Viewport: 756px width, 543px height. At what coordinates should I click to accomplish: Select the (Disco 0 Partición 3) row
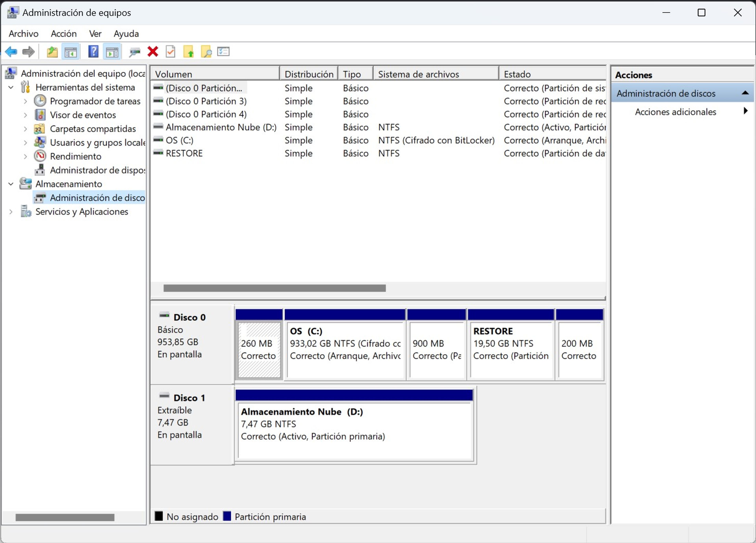click(x=378, y=101)
